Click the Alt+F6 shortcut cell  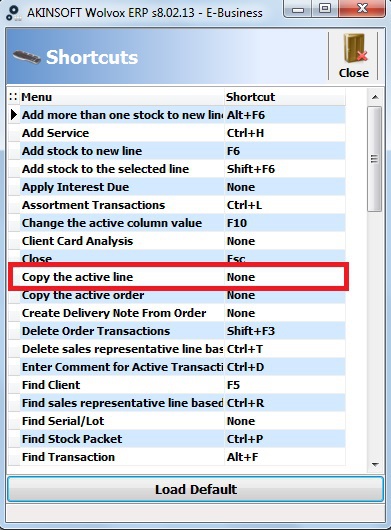285,115
